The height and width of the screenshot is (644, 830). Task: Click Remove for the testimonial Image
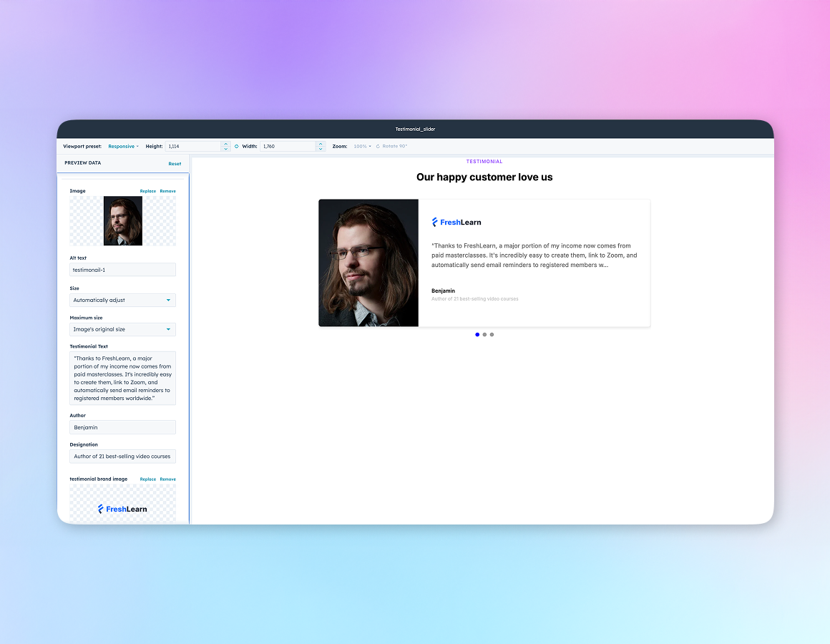coord(167,191)
